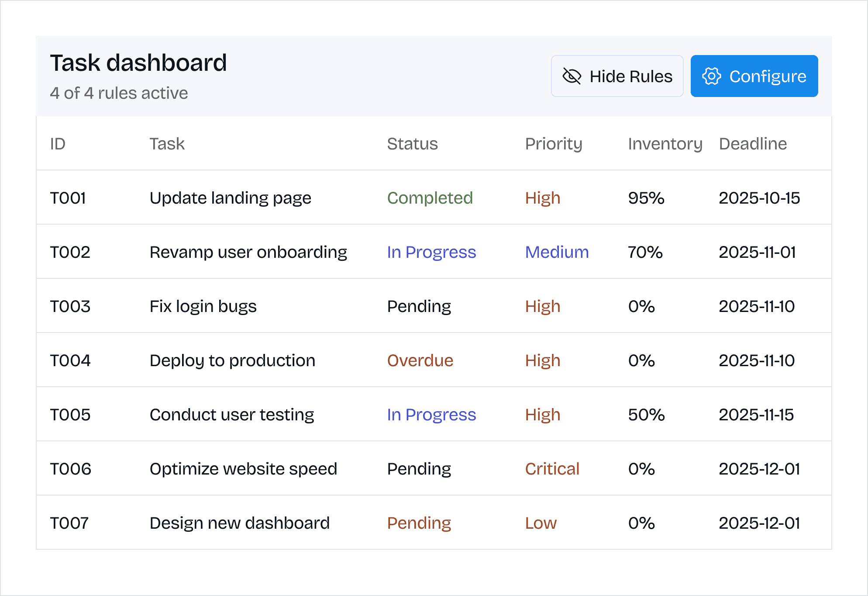Select the Deadline column header
The height and width of the screenshot is (596, 868).
pyautogui.click(x=752, y=144)
